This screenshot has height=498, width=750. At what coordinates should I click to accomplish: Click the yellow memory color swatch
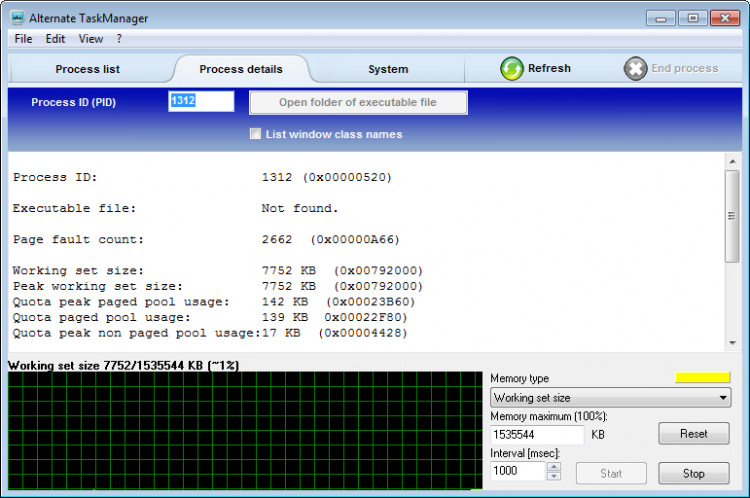pyautogui.click(x=703, y=377)
